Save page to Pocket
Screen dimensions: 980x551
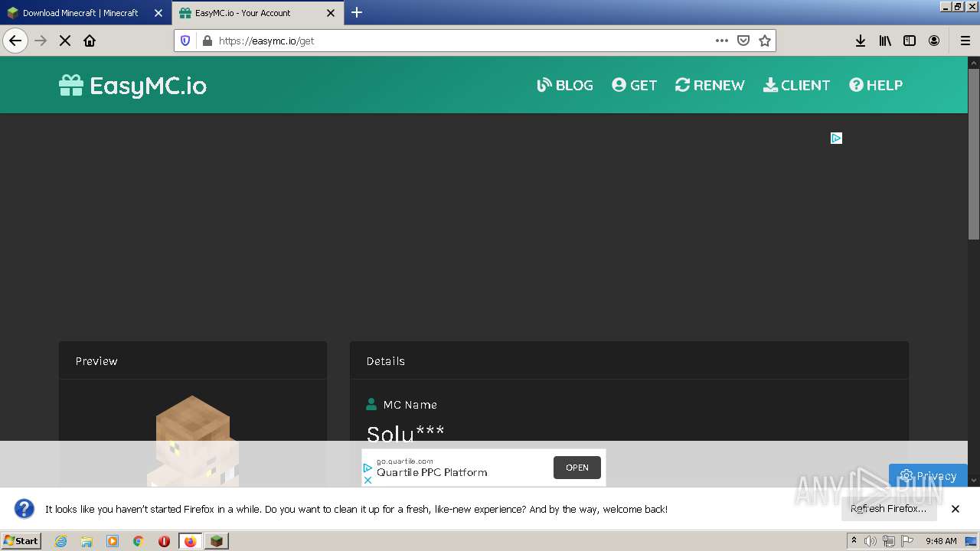pyautogui.click(x=743, y=41)
